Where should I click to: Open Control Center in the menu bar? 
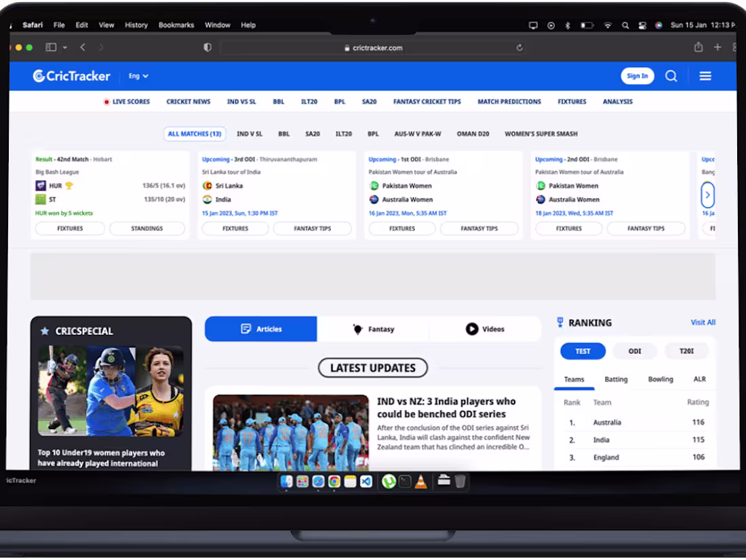(x=642, y=25)
